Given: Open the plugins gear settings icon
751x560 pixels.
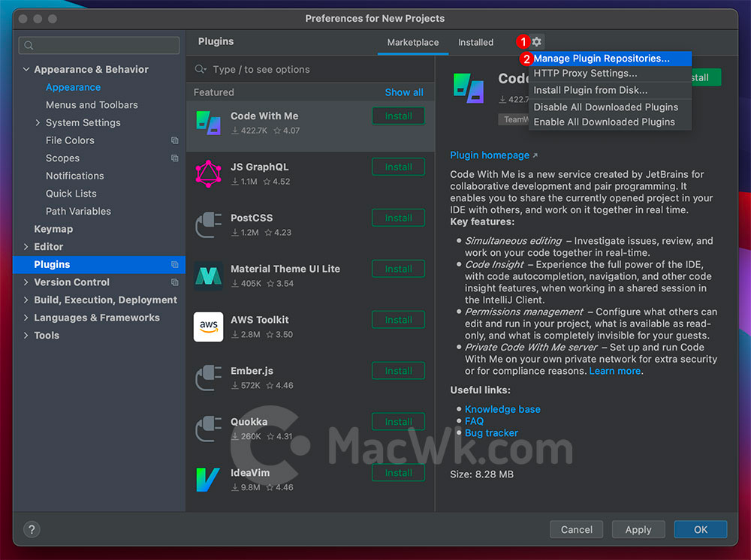Looking at the screenshot, I should pyautogui.click(x=537, y=41).
